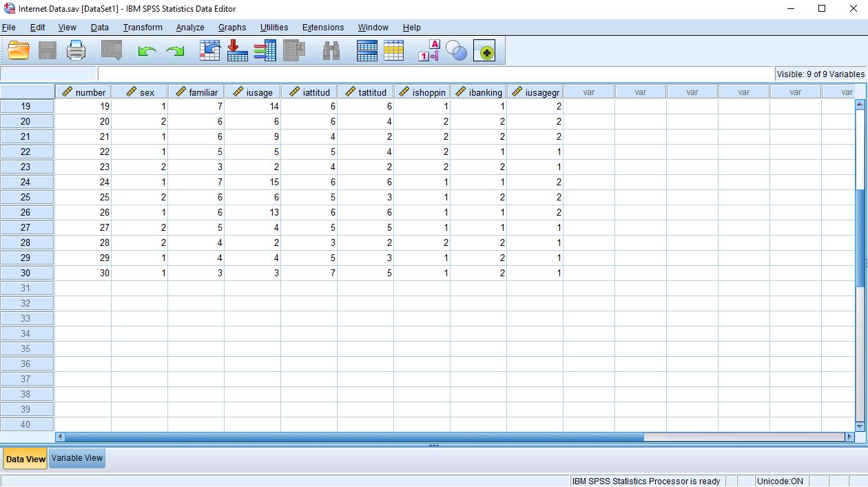Open the Use Variable Sets icon
The height and width of the screenshot is (487, 868).
point(457,50)
